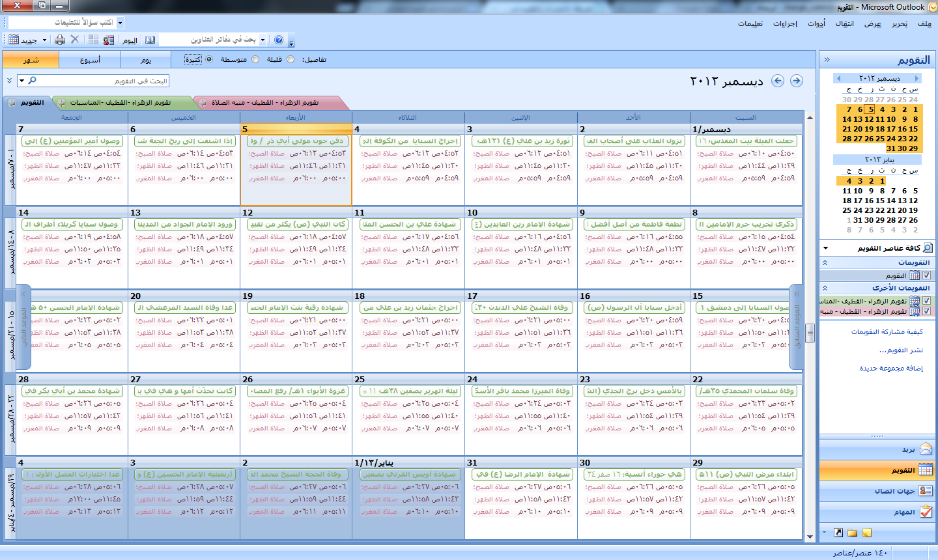The width and height of the screenshot is (938, 560).
Task: Click the Print icon in the toolbar
Action: tap(60, 40)
